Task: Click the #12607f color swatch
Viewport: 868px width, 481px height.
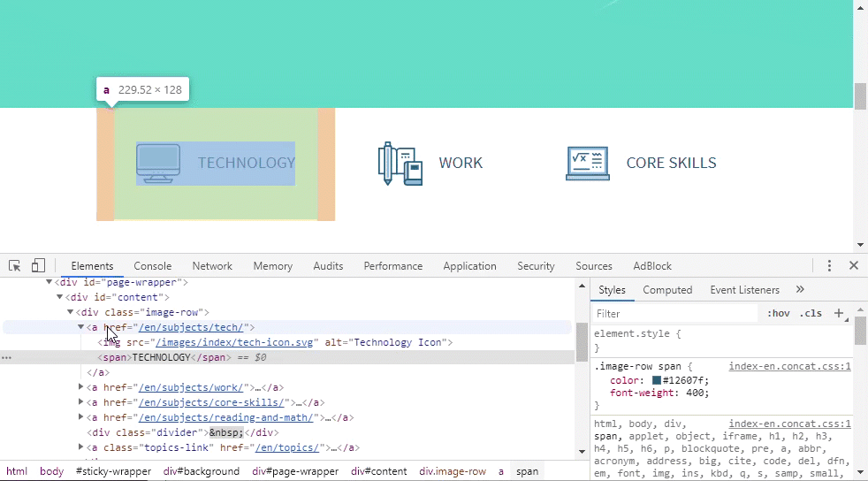Action: 657,380
